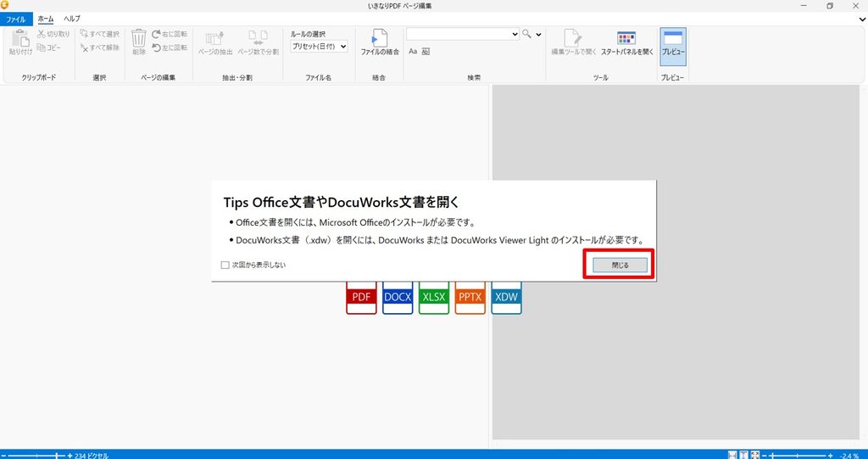Toggle the Aa case-sensitive search icon

pyautogui.click(x=413, y=52)
